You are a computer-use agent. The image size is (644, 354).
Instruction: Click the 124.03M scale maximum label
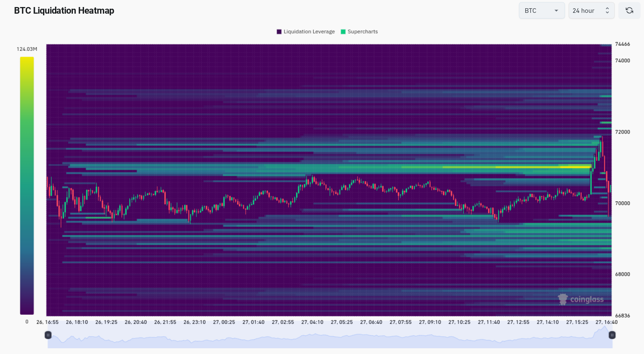(x=27, y=49)
